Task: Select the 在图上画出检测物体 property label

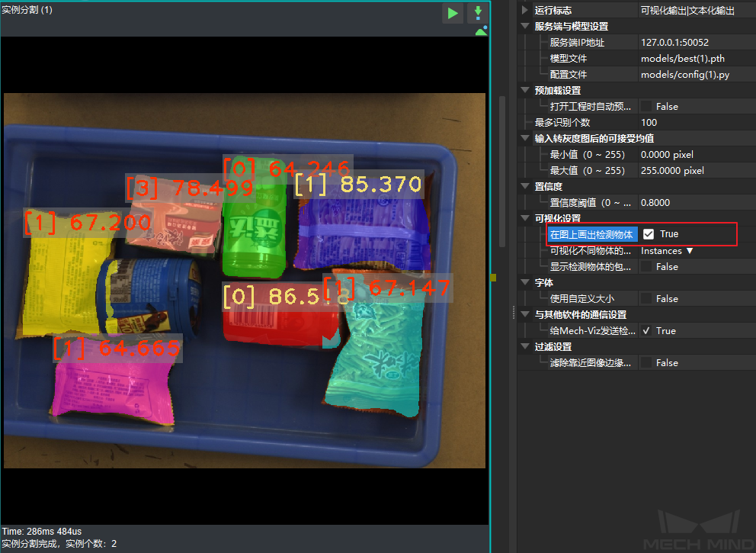Action: (x=591, y=234)
